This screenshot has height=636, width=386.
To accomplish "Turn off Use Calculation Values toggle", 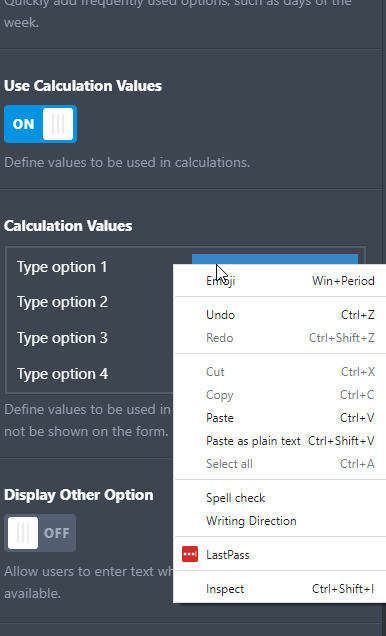I will coord(40,124).
